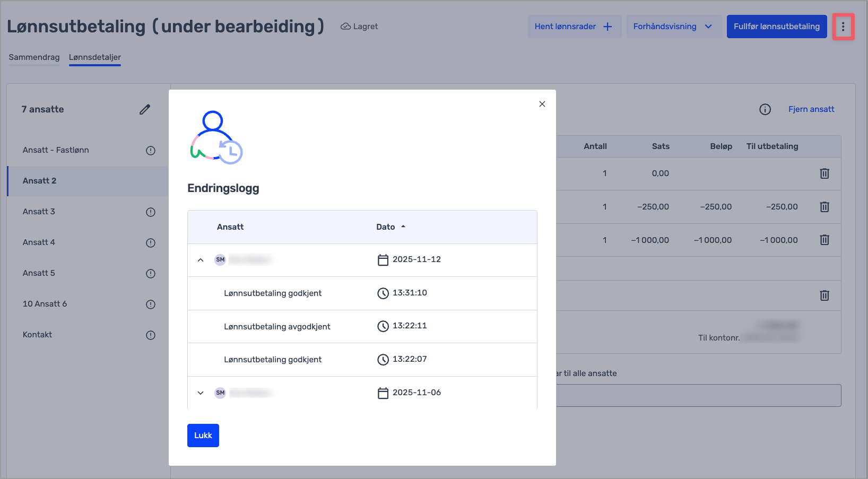Click Fullfør lønnsutbetaling button
The width and height of the screenshot is (868, 479).
[x=776, y=27]
